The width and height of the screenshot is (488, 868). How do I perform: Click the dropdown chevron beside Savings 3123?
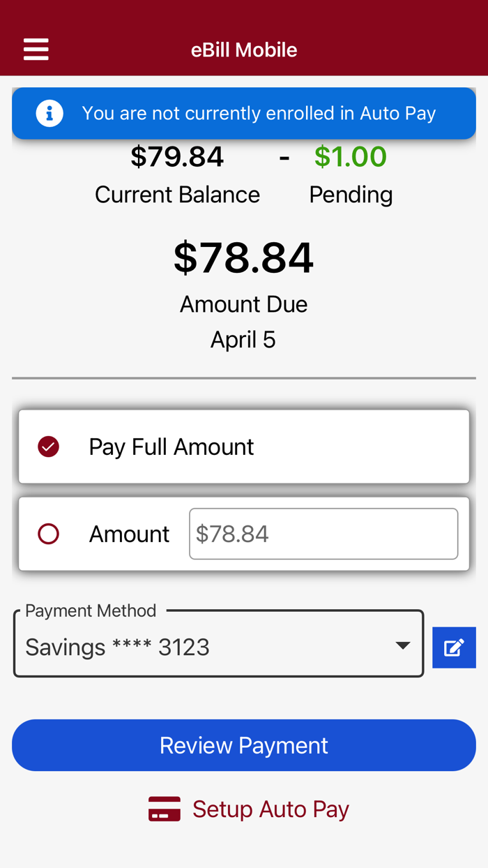click(402, 645)
